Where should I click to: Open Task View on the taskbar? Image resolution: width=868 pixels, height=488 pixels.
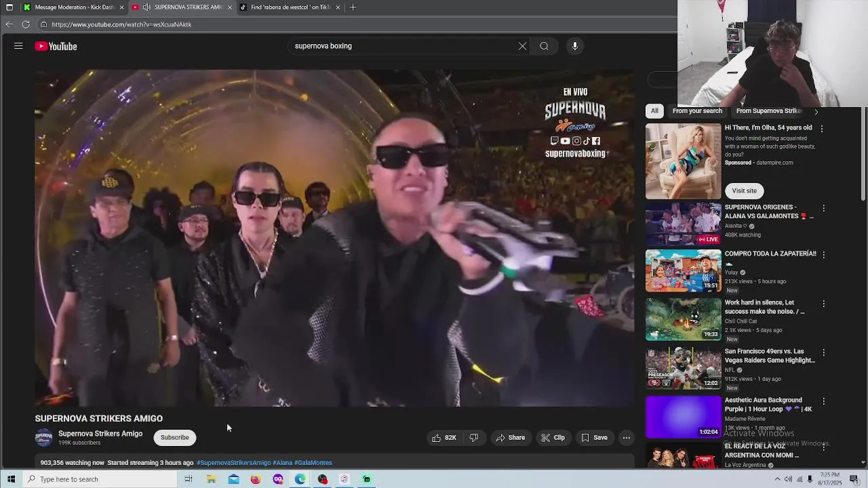pyautogui.click(x=189, y=479)
